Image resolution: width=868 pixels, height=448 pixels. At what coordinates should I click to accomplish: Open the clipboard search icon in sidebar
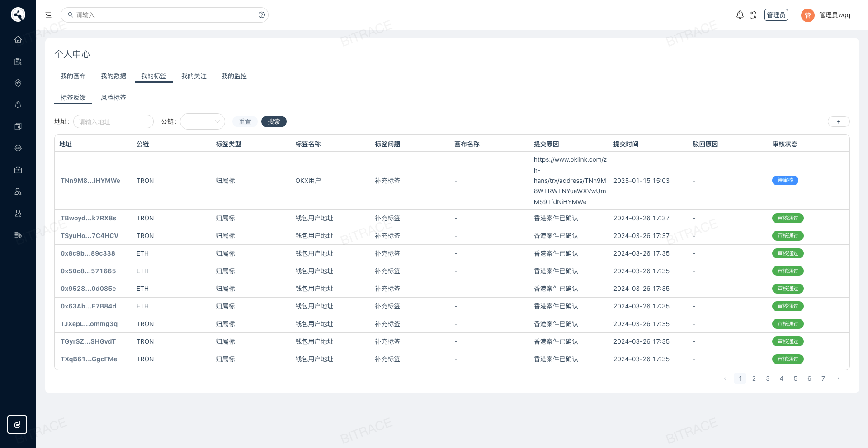(18, 61)
